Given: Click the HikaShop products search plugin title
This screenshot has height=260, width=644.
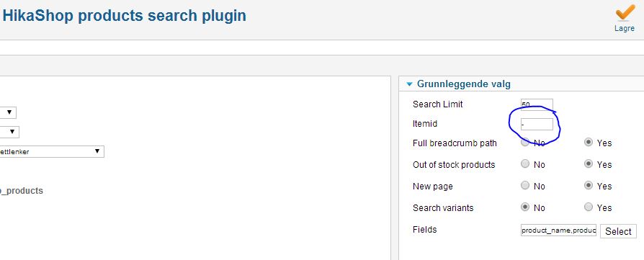Looking at the screenshot, I should [x=125, y=16].
